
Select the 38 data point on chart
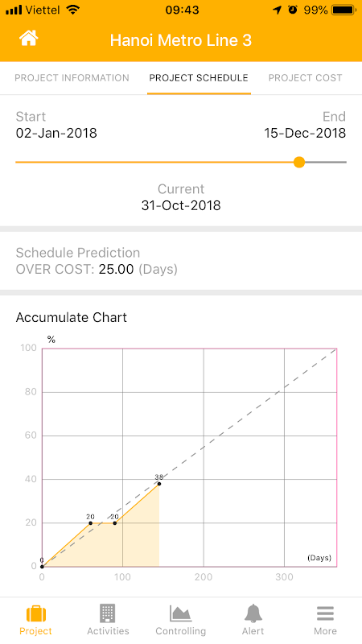tap(158, 484)
